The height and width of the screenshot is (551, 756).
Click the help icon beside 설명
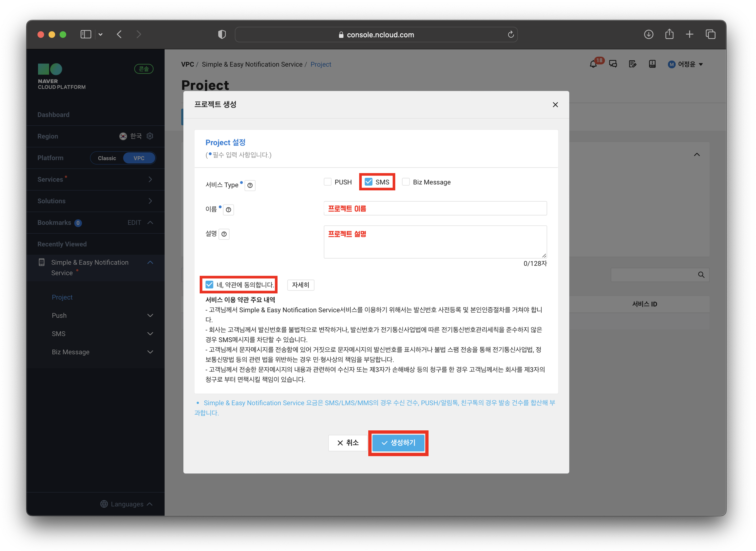pyautogui.click(x=224, y=234)
